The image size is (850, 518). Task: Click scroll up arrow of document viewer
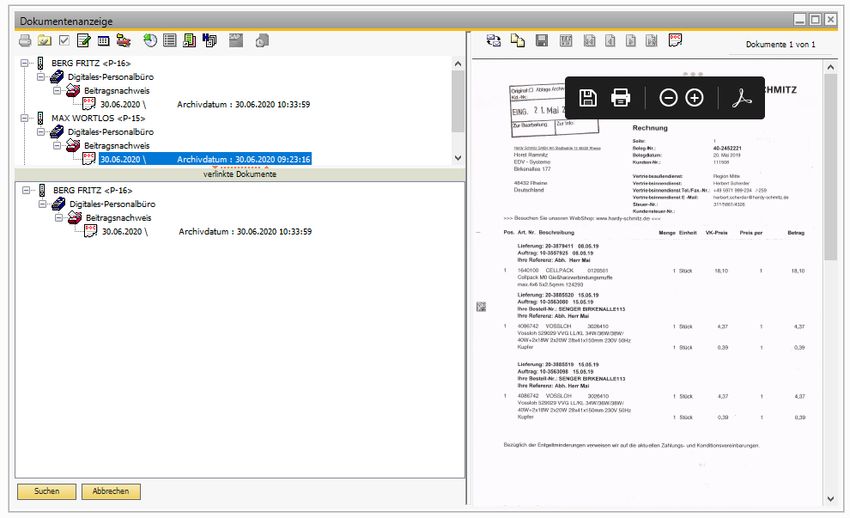tap(830, 67)
